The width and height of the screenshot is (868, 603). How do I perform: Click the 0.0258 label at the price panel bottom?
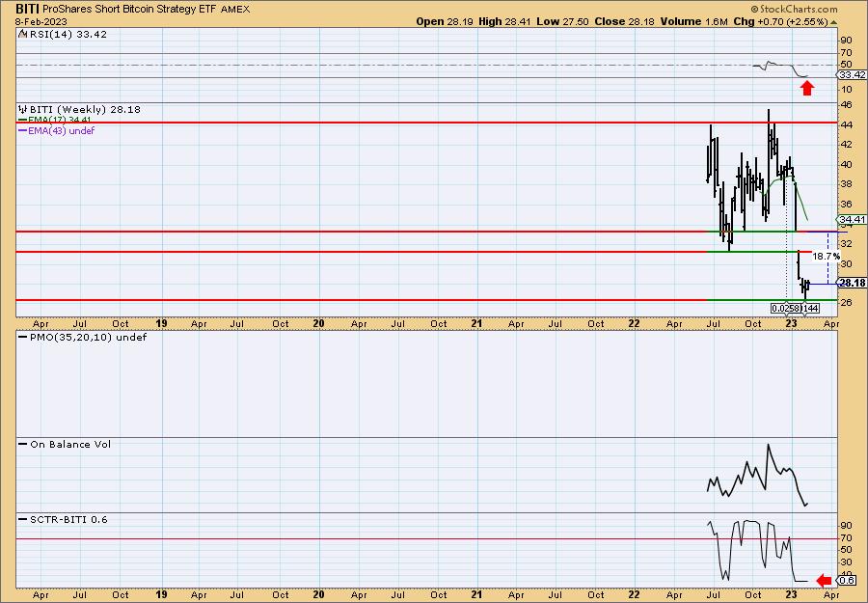[x=785, y=308]
